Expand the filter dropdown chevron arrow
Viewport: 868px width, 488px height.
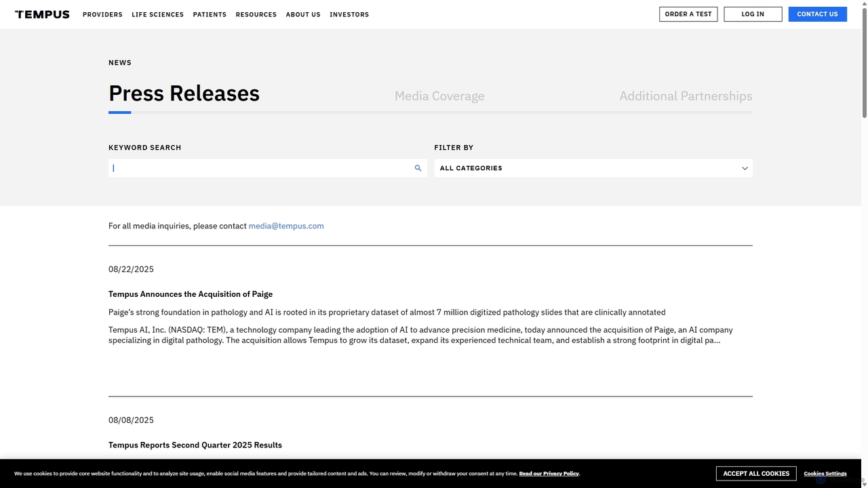tap(745, 168)
